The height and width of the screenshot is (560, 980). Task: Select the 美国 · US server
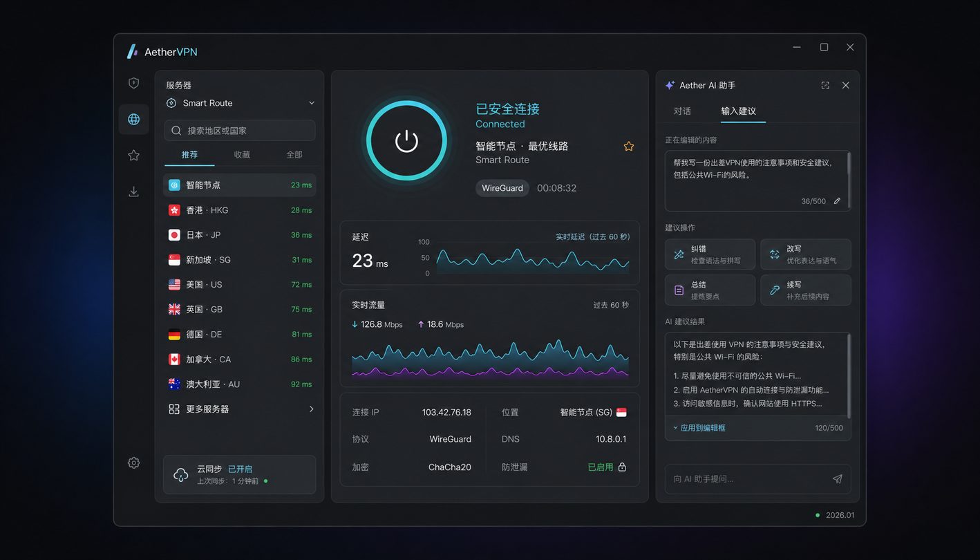coord(240,285)
